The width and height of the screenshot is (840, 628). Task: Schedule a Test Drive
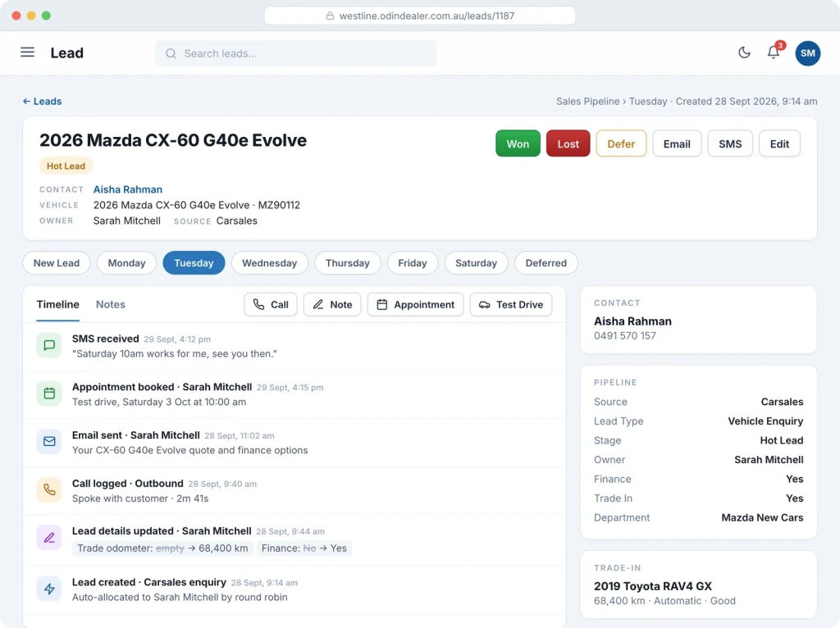tap(510, 304)
